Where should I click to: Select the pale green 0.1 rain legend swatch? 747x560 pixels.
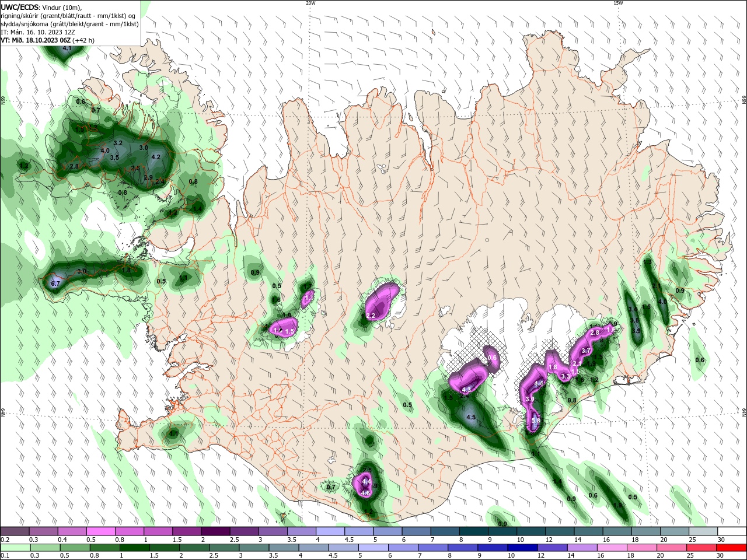[15, 548]
